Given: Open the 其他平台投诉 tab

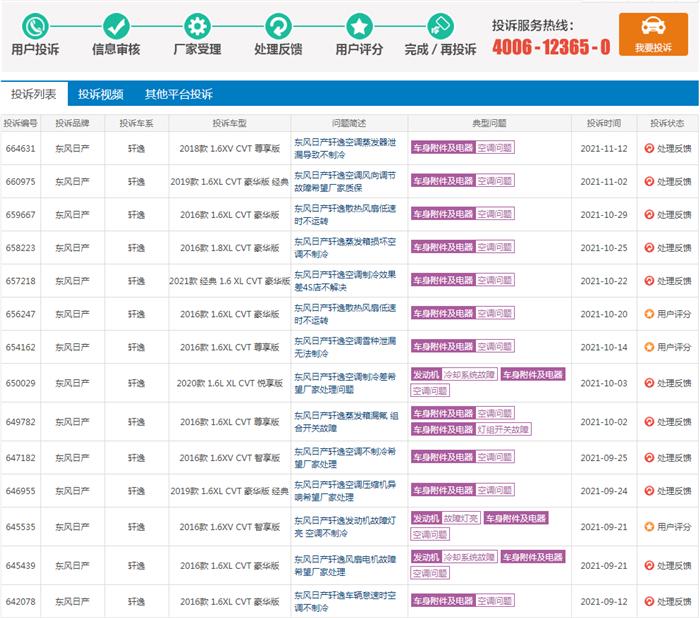Looking at the screenshot, I should point(179,94).
